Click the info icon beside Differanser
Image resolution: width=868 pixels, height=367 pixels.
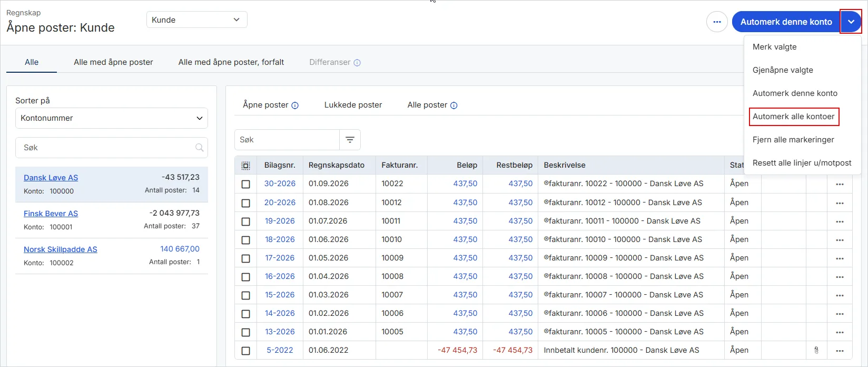(357, 63)
